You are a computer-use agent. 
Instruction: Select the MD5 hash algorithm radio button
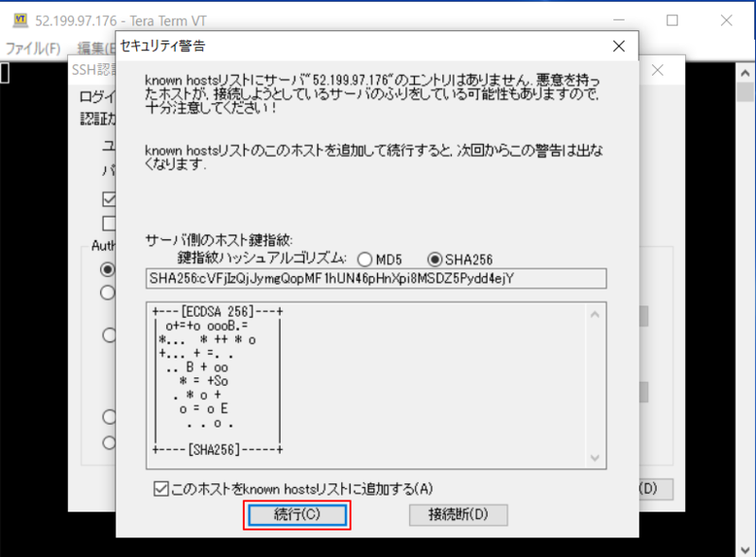coord(365,261)
